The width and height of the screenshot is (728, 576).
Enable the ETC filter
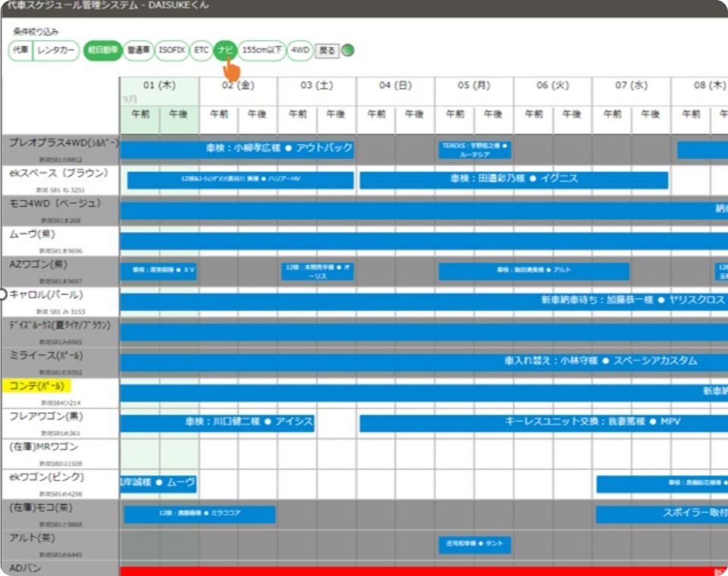point(201,50)
